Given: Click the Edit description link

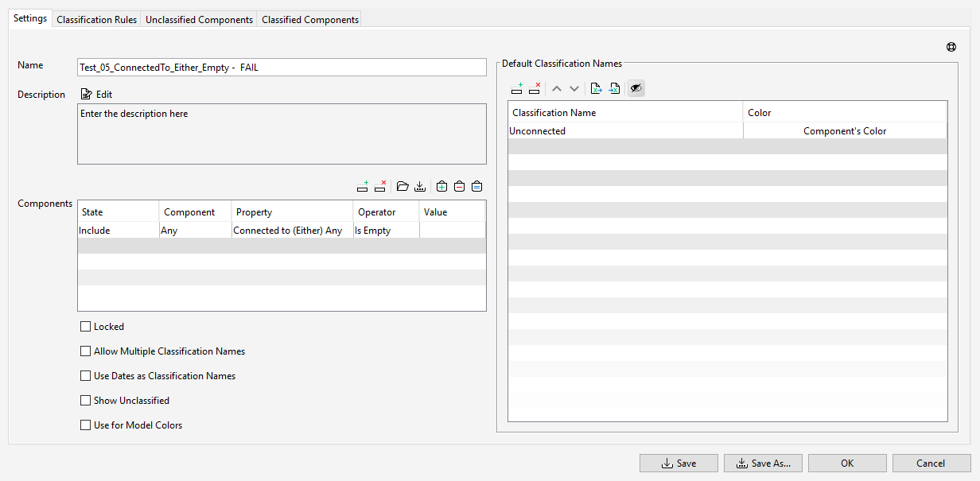Looking at the screenshot, I should [x=104, y=95].
